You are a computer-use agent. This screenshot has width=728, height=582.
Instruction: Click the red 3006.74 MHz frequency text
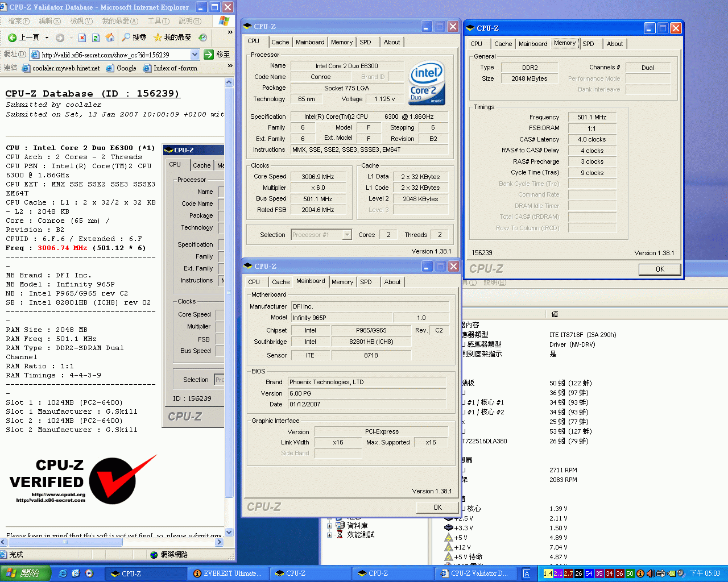point(63,248)
